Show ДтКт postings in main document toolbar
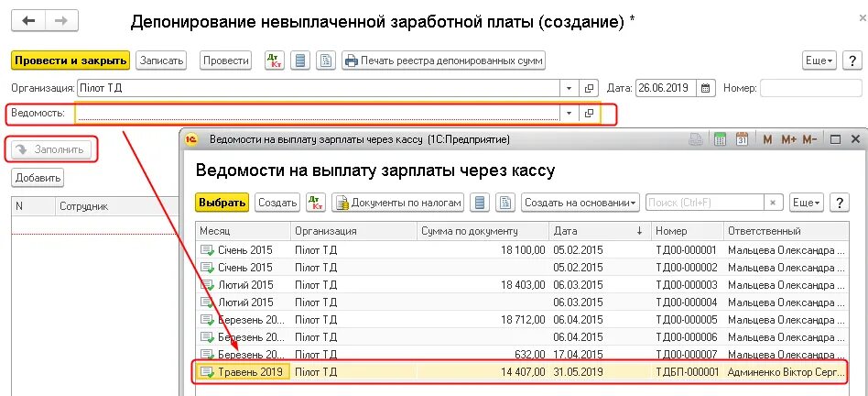The height and width of the screenshot is (396, 868). [x=274, y=60]
